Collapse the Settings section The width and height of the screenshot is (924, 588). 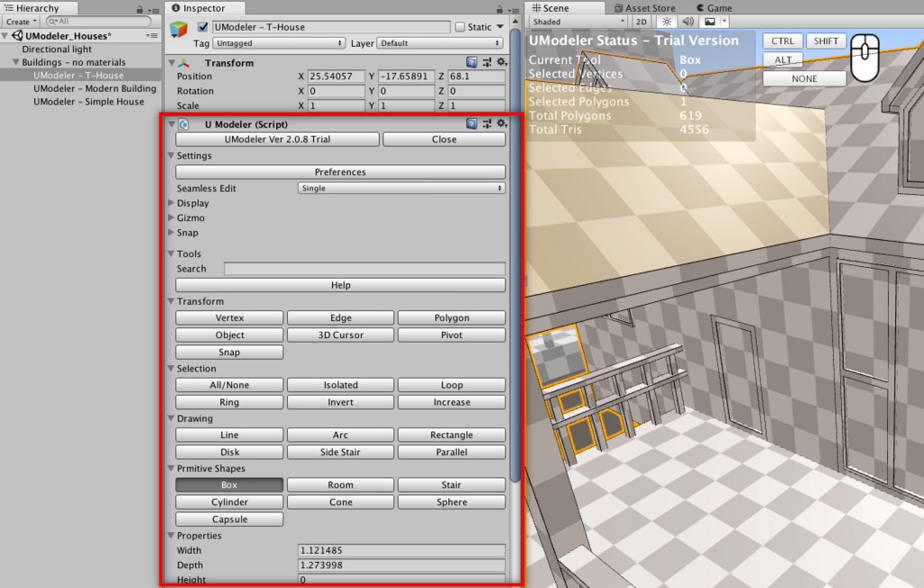coord(171,155)
